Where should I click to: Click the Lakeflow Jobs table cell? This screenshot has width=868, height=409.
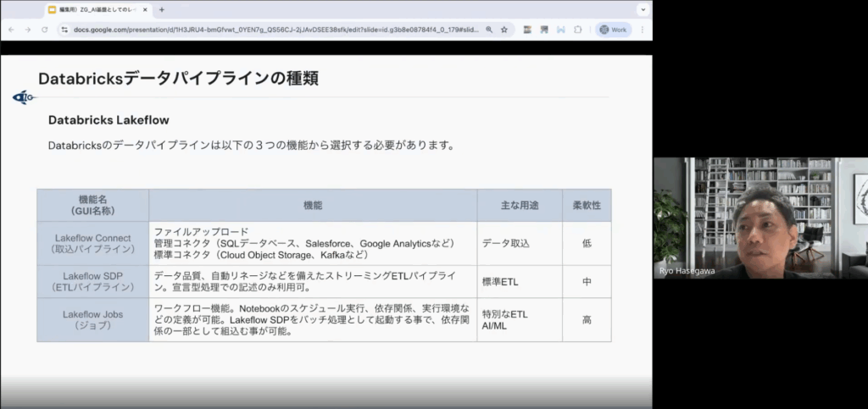(x=93, y=319)
